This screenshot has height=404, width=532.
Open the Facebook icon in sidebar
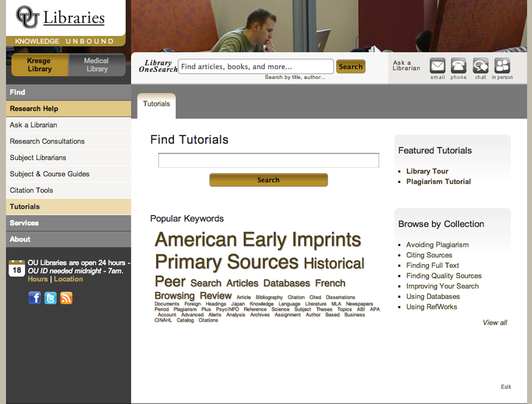click(35, 298)
